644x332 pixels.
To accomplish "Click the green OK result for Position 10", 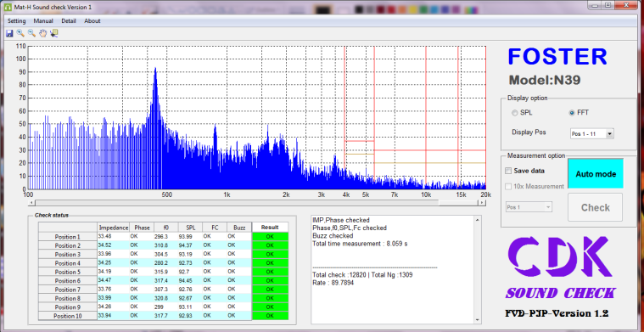I will 270,316.
